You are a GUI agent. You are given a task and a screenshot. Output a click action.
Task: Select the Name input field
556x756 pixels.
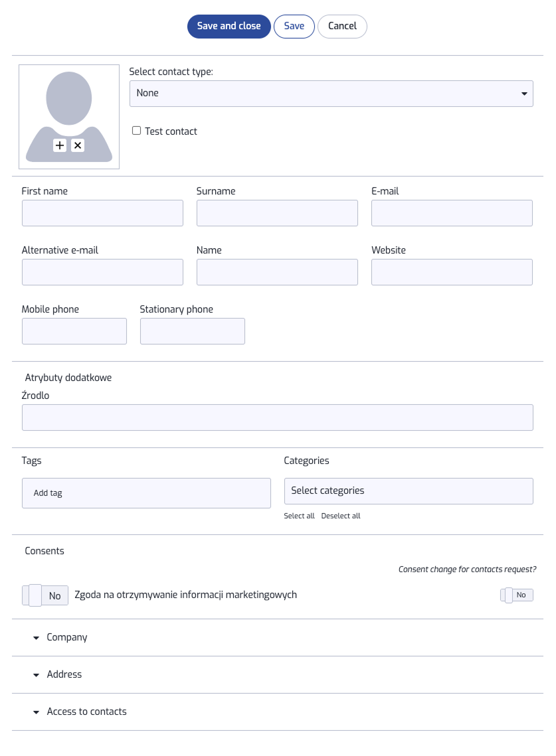tap(277, 272)
